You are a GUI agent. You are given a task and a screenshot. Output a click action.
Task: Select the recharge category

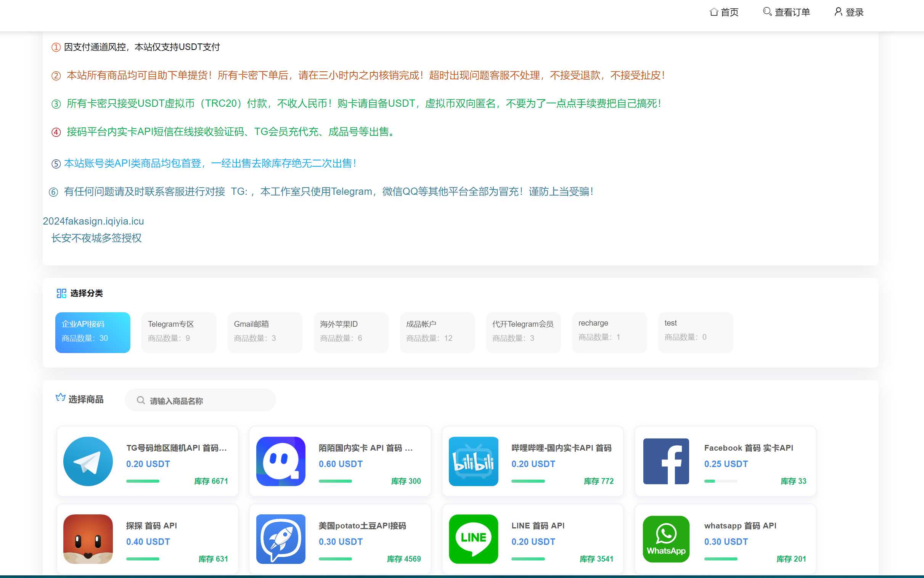[609, 332]
